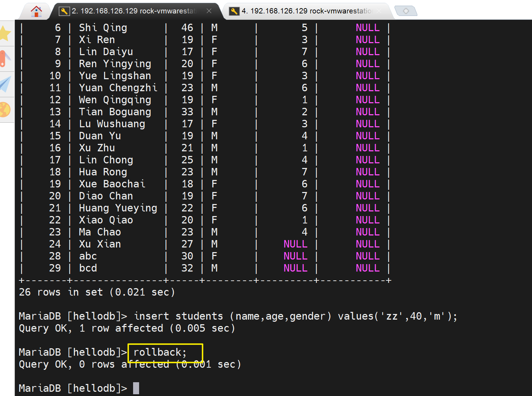Screen dimensions: 532x396
Task: Click the highlighted rollback; command
Action: (x=160, y=352)
